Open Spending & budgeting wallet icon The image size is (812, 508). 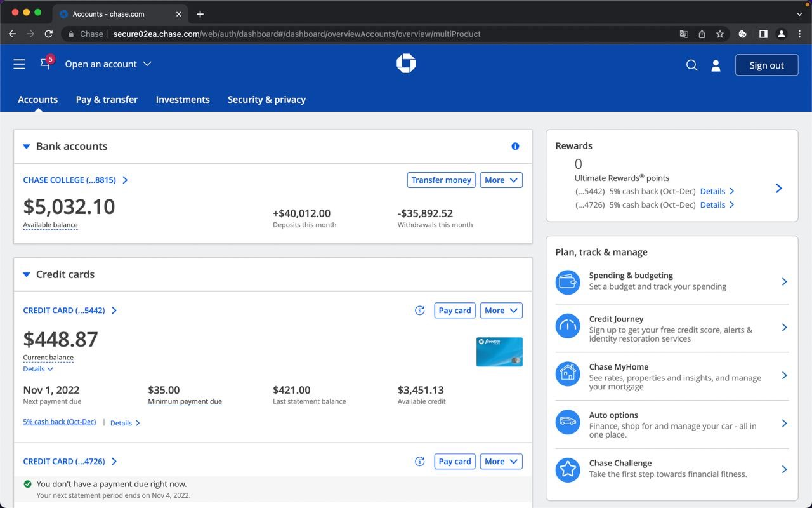click(x=568, y=281)
